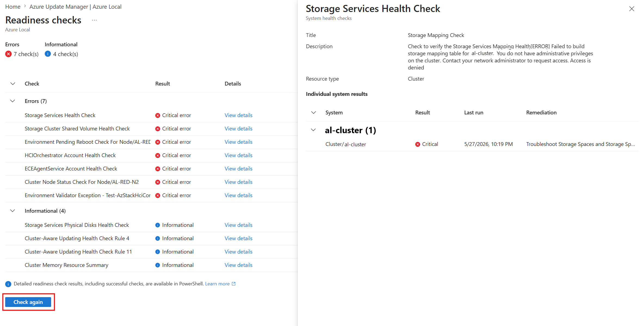Viewport: 644px width, 326px height.
Task: Click critical error icon for Environment Pending Reboot Check
Action: [158, 142]
